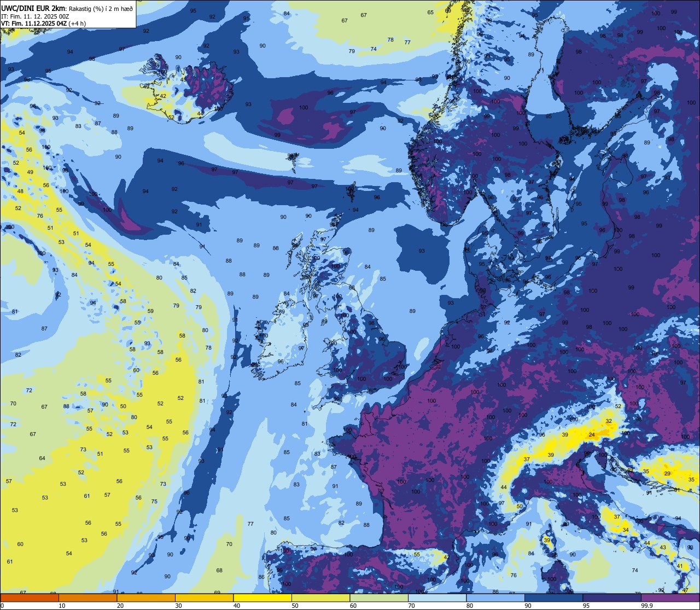Click the 20–30 amber legend swatch
The height and width of the screenshot is (610, 700).
(146, 597)
